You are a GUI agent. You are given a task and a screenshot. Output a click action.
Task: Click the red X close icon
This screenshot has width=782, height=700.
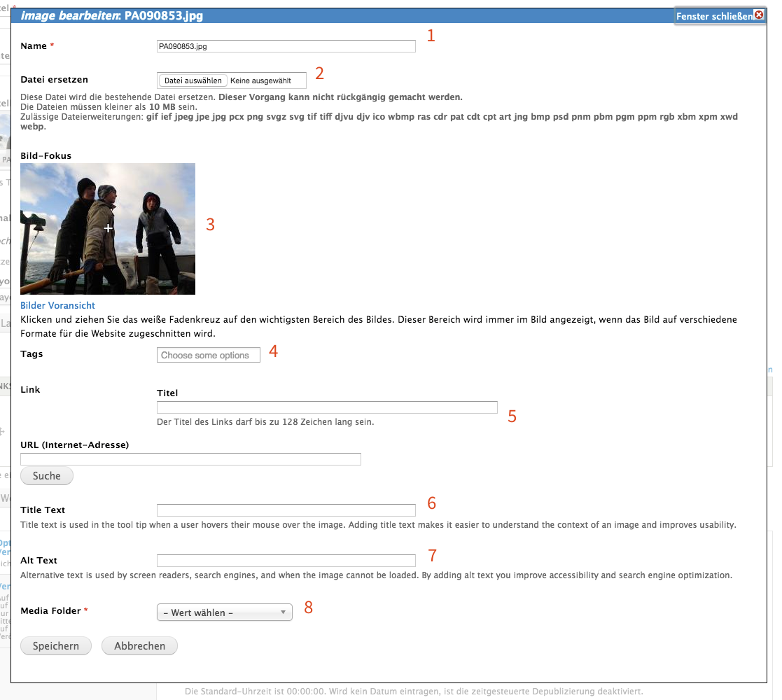coord(759,15)
